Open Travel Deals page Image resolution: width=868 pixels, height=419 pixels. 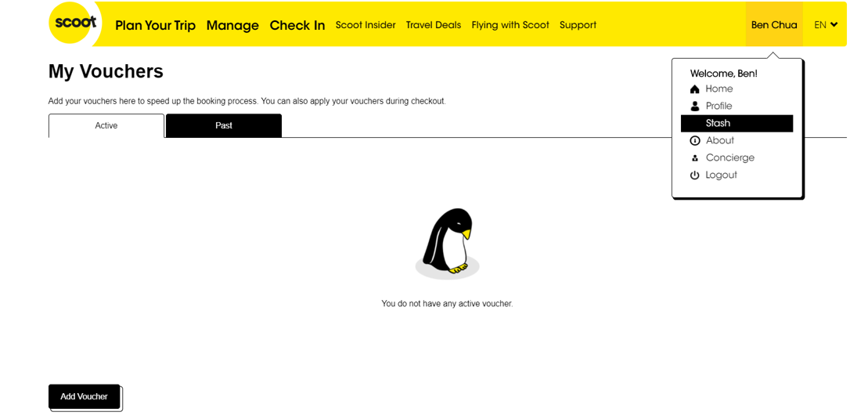[434, 25]
